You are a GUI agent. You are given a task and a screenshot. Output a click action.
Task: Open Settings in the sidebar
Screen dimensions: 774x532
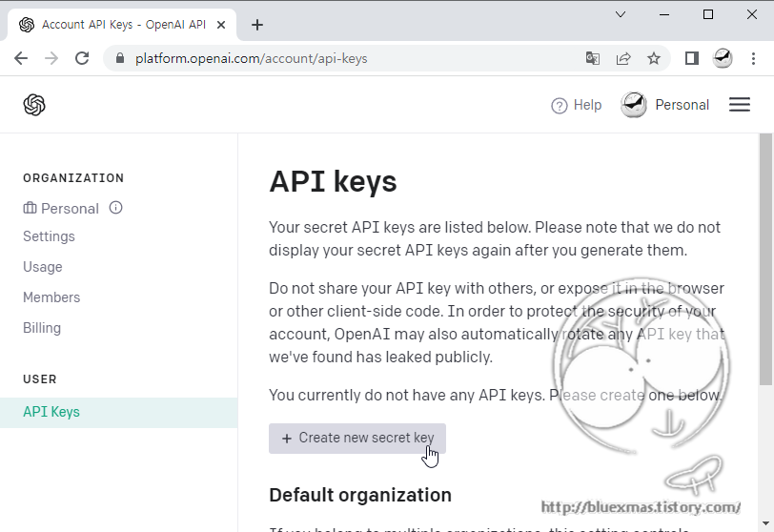click(x=49, y=236)
